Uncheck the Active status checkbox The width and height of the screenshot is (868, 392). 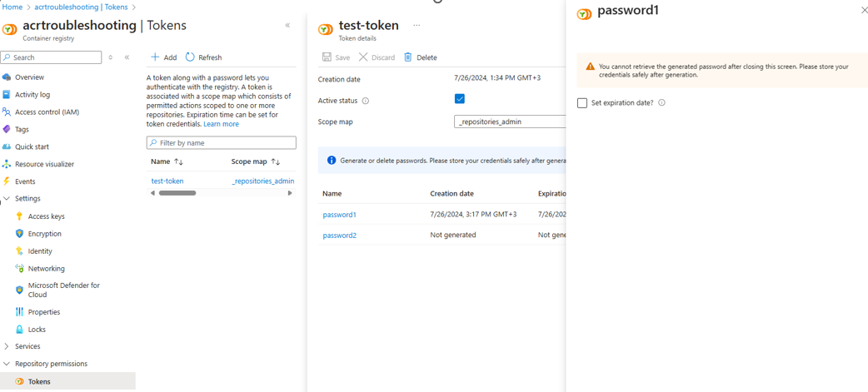(x=460, y=99)
